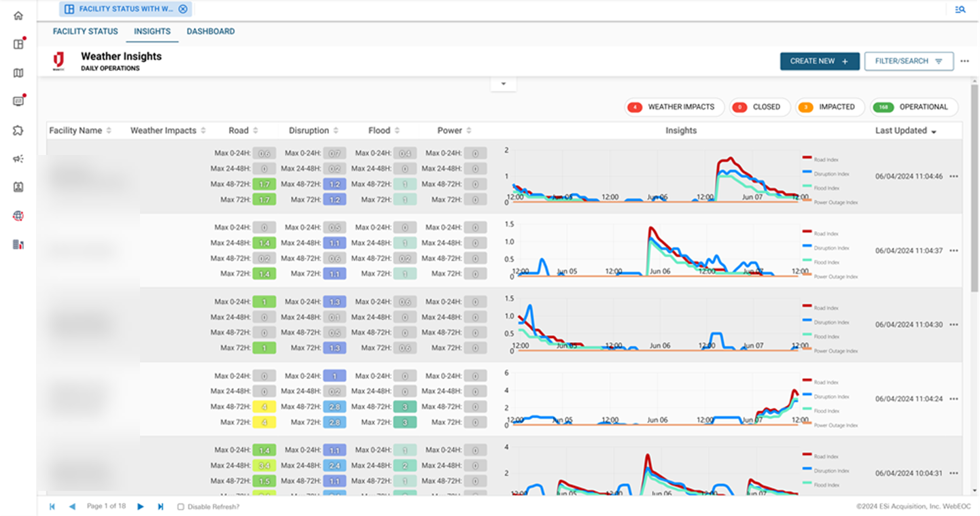
Task: Click the search icon in the top right corner
Action: 960,9
